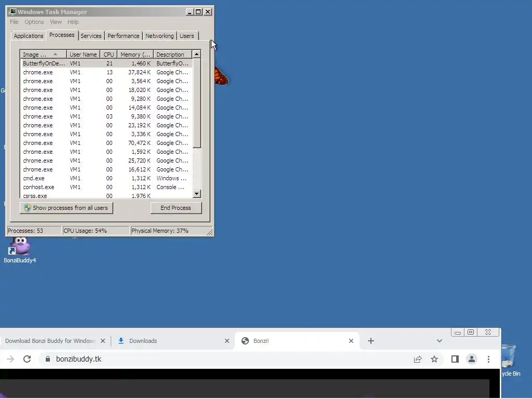Restore down the Chrome window
The image size is (532, 399).
tap(471, 332)
